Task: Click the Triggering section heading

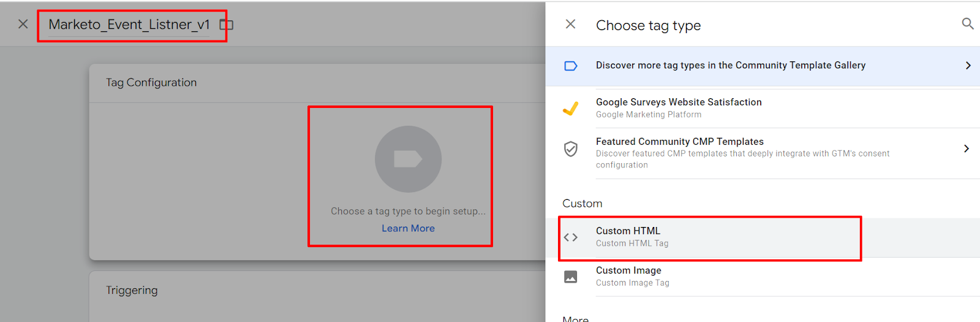Action: point(132,290)
